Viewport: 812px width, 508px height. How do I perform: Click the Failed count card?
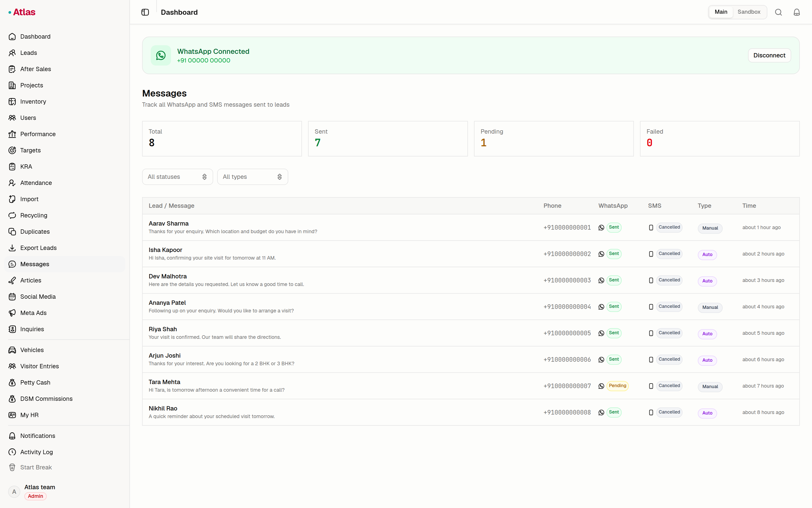point(719,139)
